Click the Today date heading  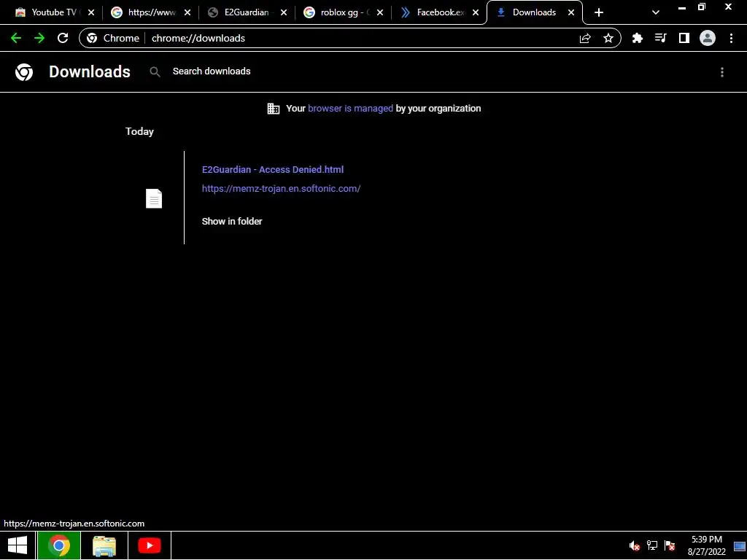click(139, 131)
